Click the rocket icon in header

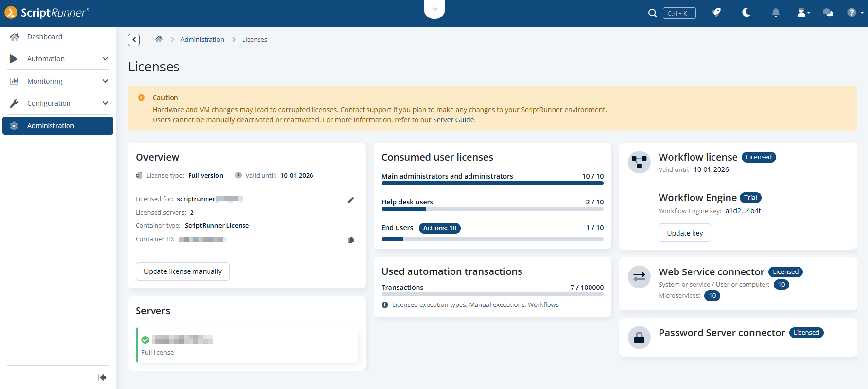716,13
